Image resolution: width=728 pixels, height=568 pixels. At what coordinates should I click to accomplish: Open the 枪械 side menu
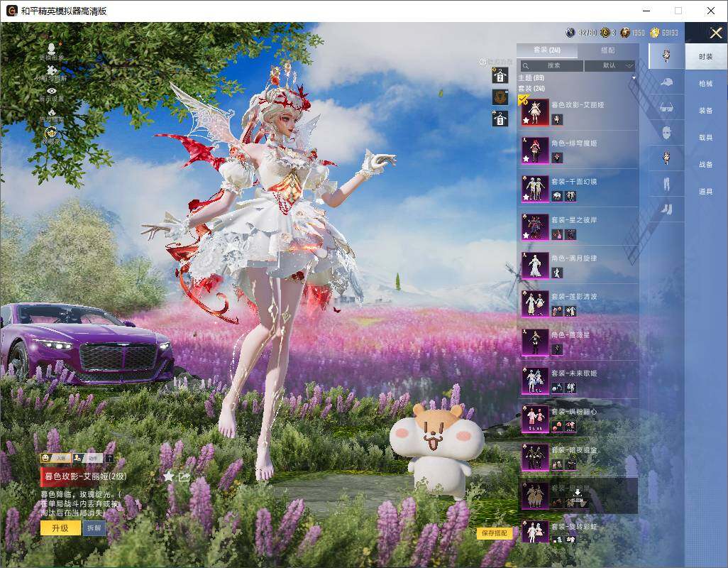[706, 84]
